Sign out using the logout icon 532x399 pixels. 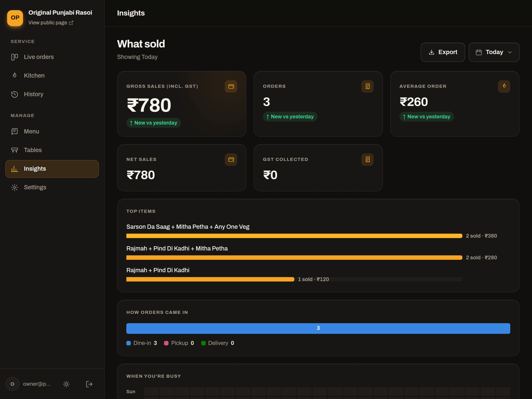click(x=89, y=384)
